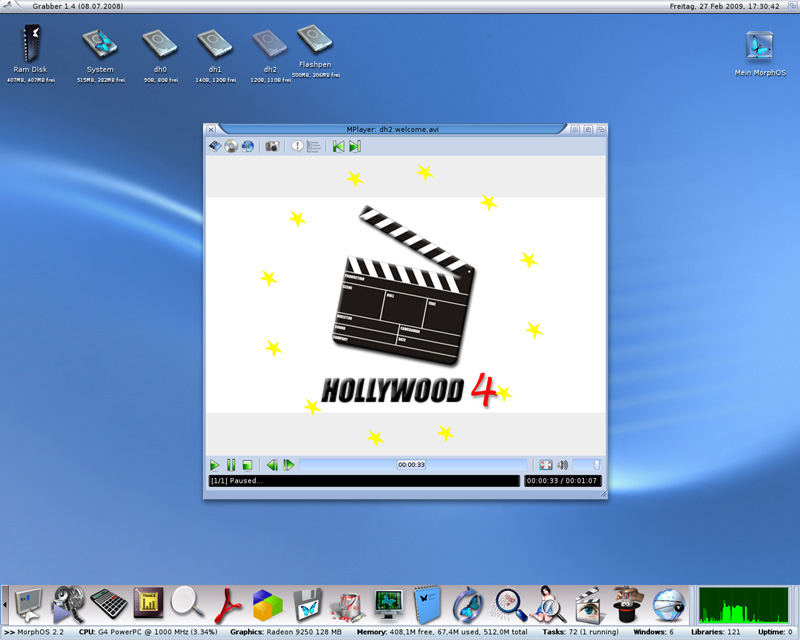The width and height of the screenshot is (800, 640).
Task: Click the MPlayer window resize gadget
Action: click(x=604, y=494)
